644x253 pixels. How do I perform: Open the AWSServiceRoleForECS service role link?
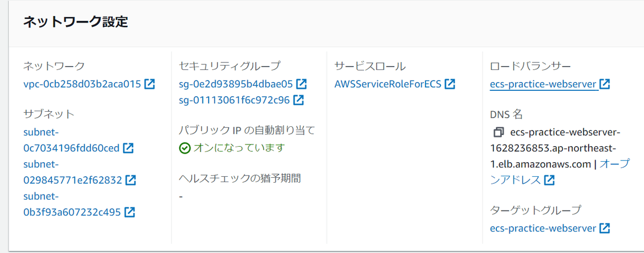coord(387,84)
